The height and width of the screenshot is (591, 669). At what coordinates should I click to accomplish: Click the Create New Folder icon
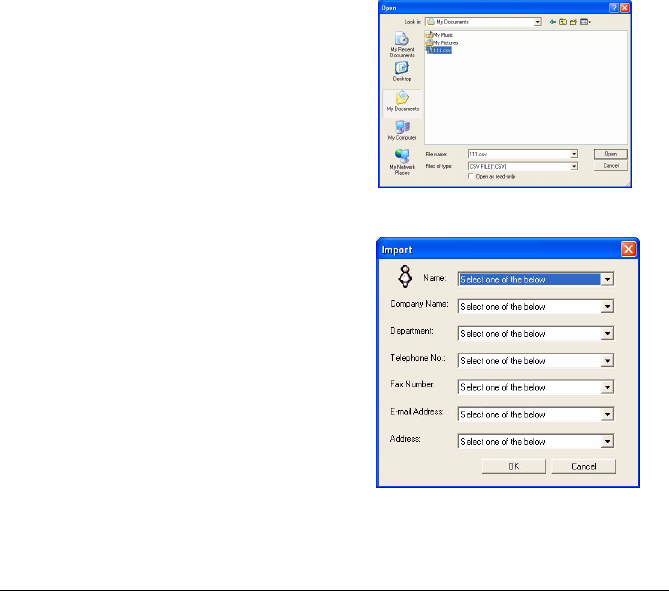pos(573,22)
